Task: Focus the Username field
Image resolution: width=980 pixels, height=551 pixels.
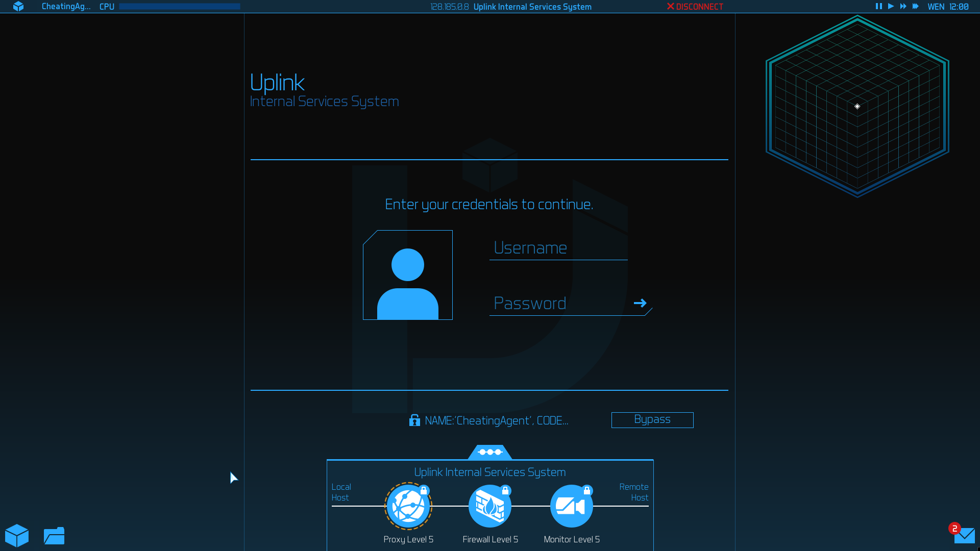Action: [558, 248]
